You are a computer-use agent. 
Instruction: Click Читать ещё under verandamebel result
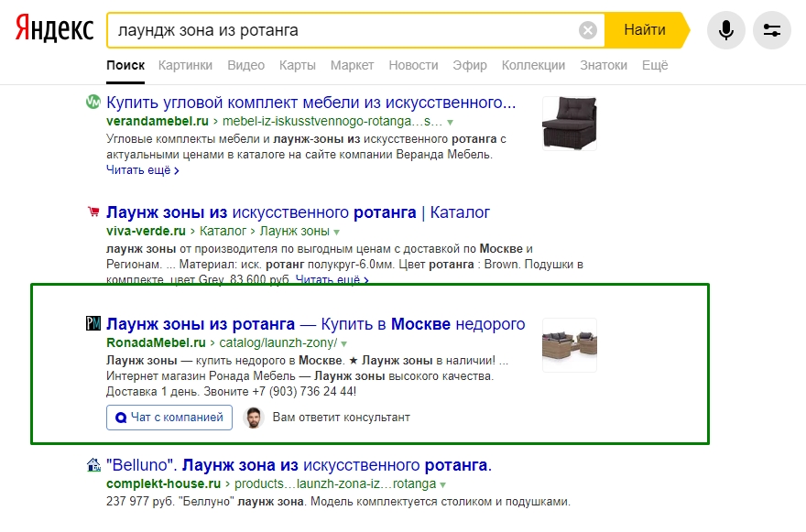coord(142,170)
